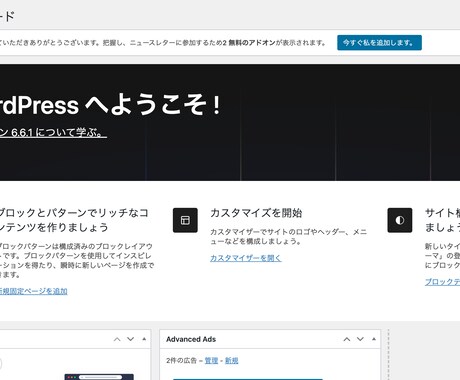Click the 新規固定ページを追加 link
Image resolution: width=460 pixels, height=380 pixels.
point(33,291)
